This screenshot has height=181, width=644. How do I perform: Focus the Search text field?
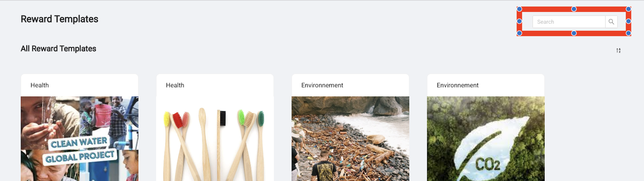coord(569,22)
